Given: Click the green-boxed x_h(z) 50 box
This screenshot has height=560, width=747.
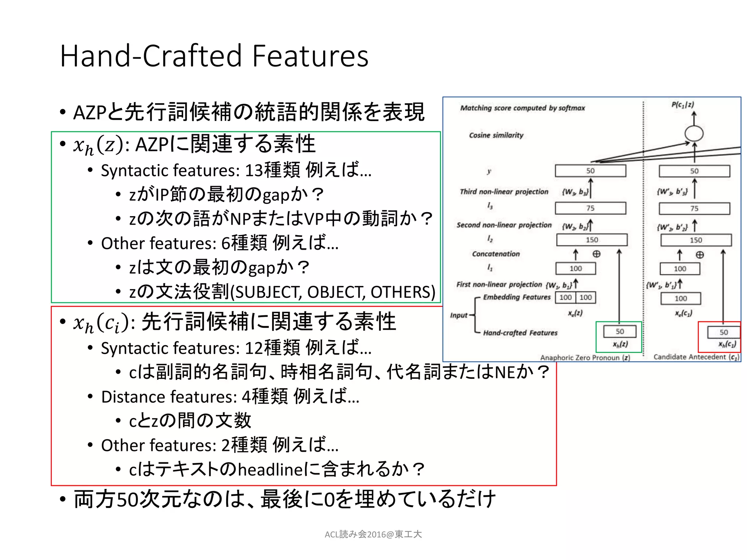Looking at the screenshot, I should [x=620, y=331].
